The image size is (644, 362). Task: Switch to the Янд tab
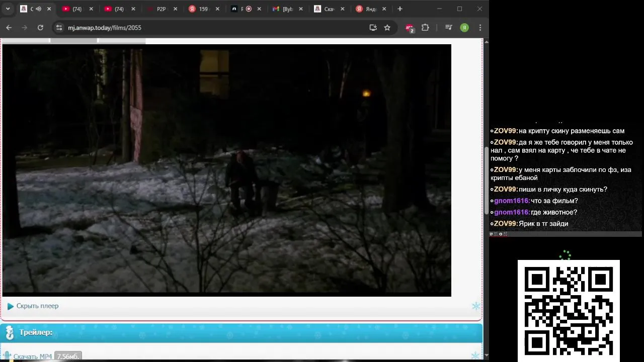coord(371,9)
